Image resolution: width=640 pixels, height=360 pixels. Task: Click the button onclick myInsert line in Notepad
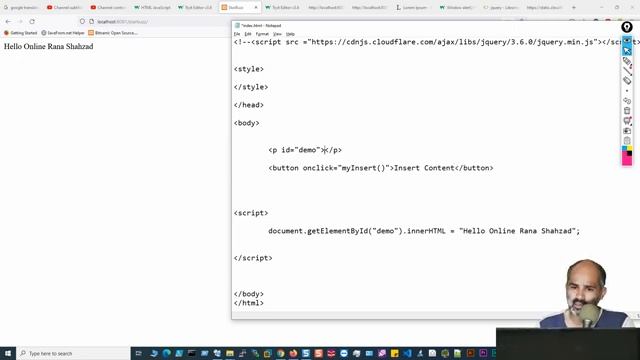[381, 168]
